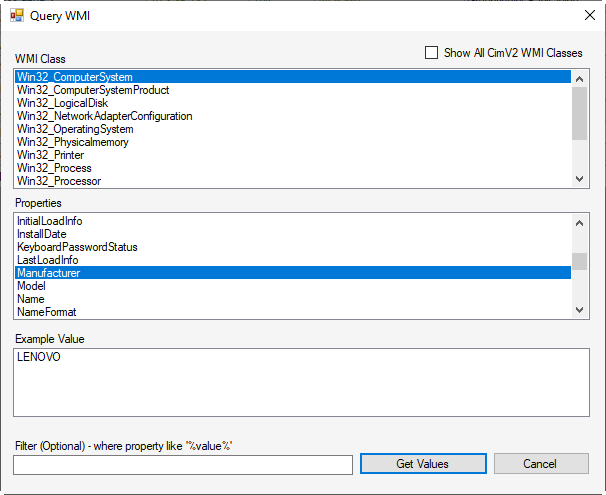Select Win32_NetworkAdapterConfiguration class
This screenshot has width=606, height=495.
pos(104,116)
